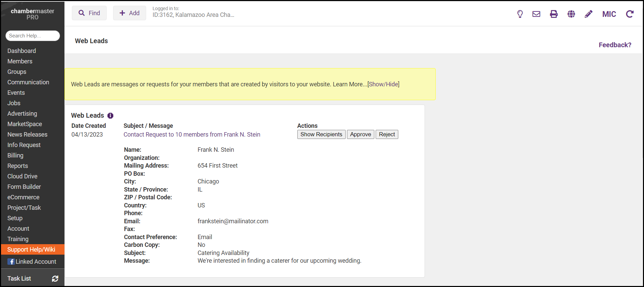
Task: Click the Web Leads info icon
Action: [x=110, y=116]
